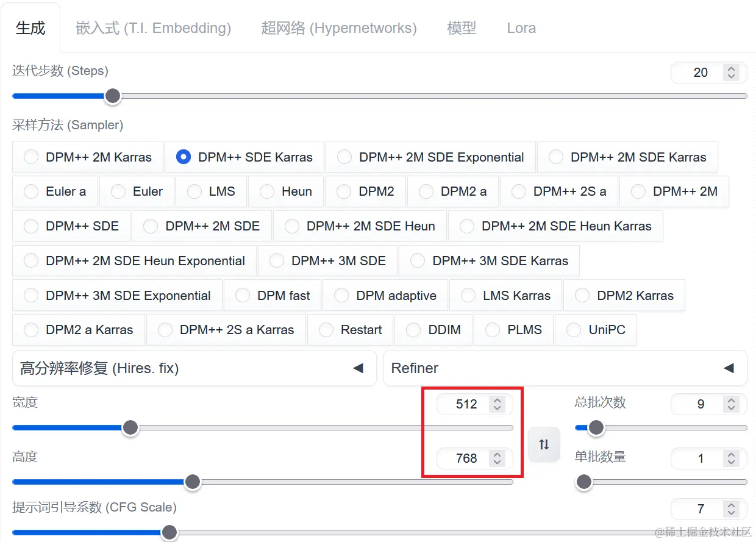
Task: Pick the DPM fast sampler
Action: 273,296
